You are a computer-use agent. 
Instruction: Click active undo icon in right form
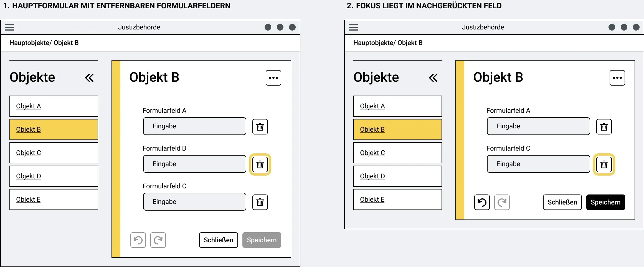click(482, 202)
